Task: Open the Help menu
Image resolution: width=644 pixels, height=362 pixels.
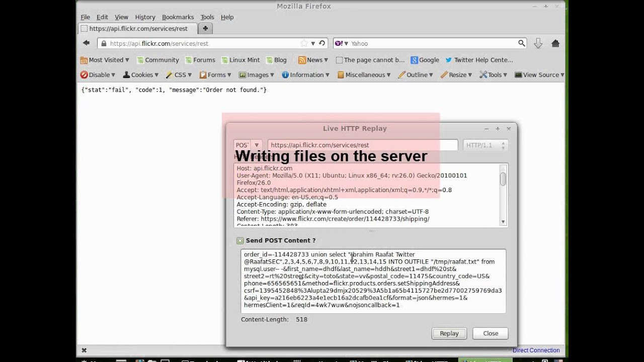Action: click(227, 17)
